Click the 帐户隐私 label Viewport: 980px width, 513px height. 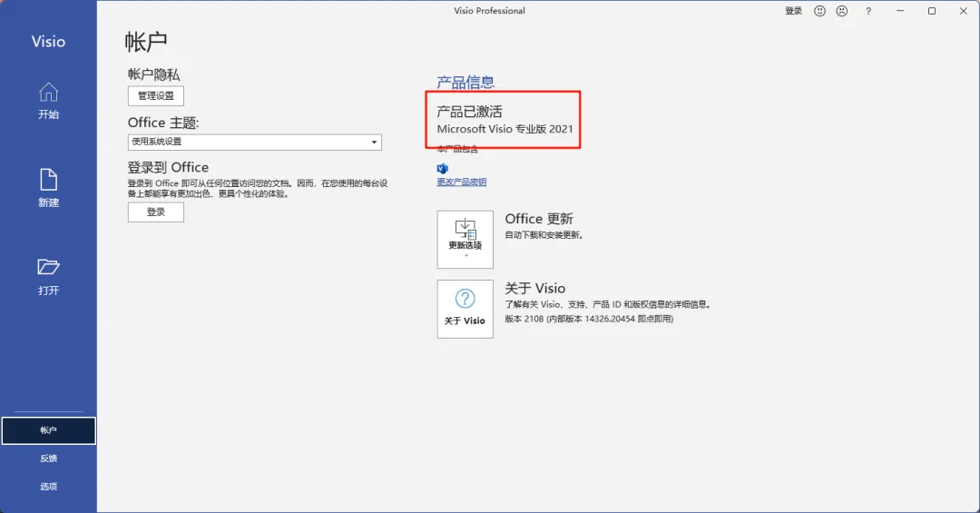(153, 74)
